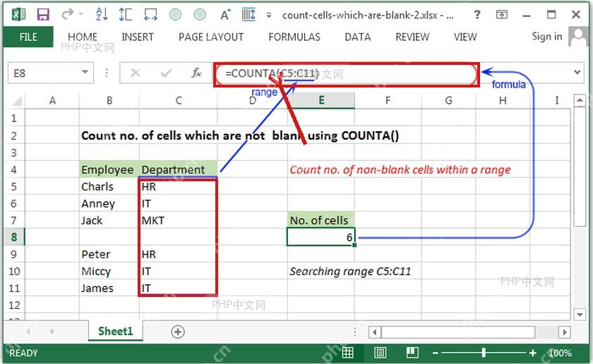This screenshot has width=593, height=364.
Task: Add a new sheet with plus button
Action: (178, 332)
